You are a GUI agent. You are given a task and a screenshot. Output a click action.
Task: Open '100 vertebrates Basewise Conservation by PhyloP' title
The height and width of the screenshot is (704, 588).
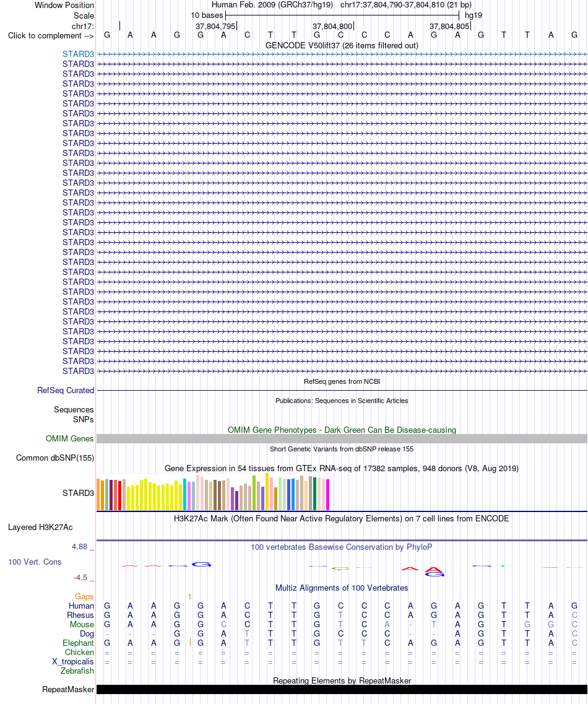pos(342,547)
